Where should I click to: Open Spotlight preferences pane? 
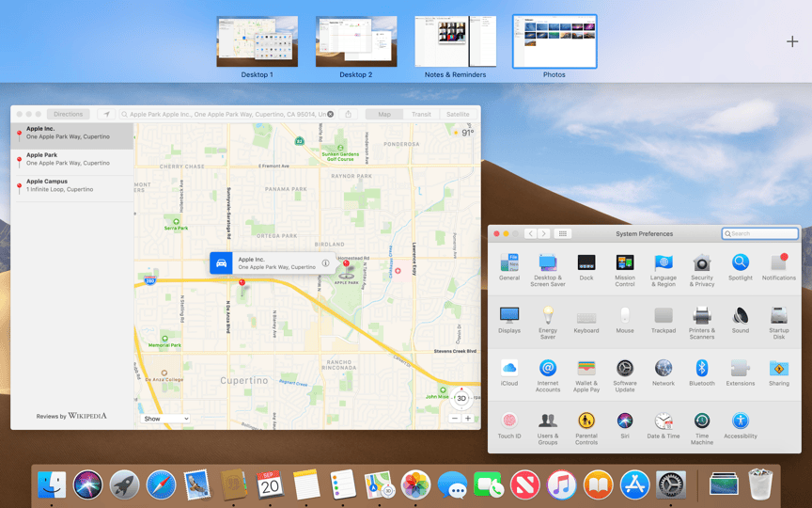pos(740,267)
